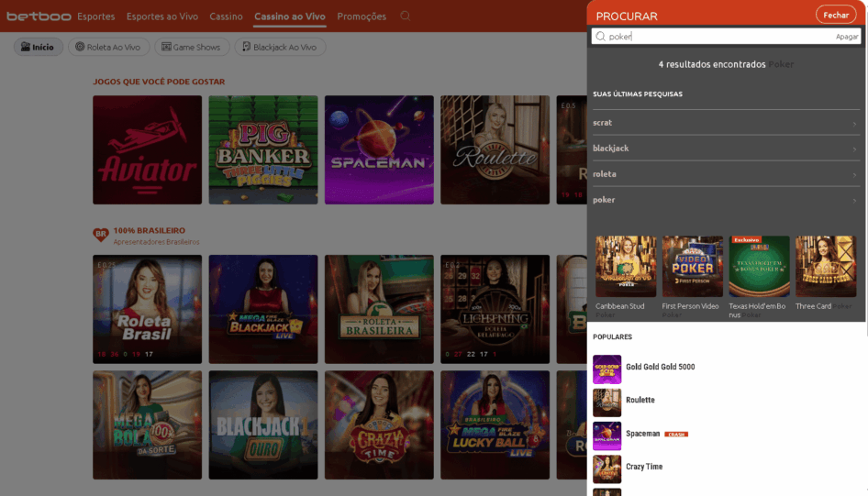868x496 pixels.
Task: Open the Blackjack 1 Ouro tile
Action: click(263, 424)
